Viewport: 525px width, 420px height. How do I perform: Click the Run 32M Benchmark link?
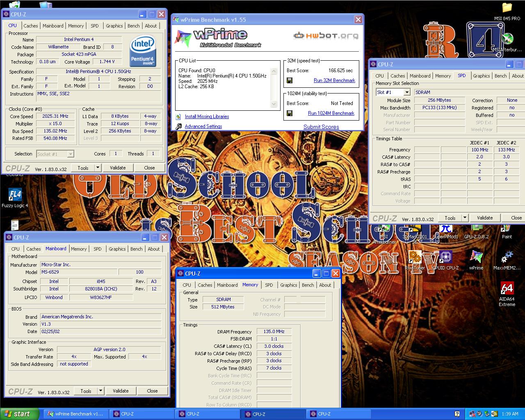point(334,80)
